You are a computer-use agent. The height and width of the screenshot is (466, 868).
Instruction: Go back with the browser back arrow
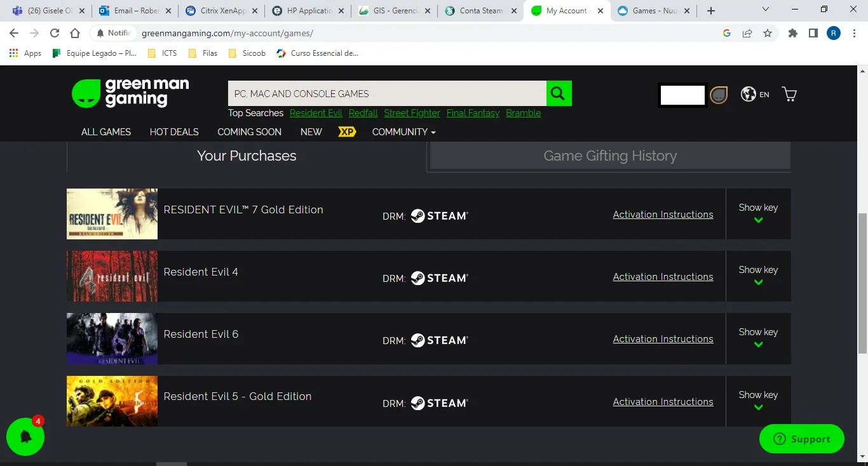[x=14, y=33]
